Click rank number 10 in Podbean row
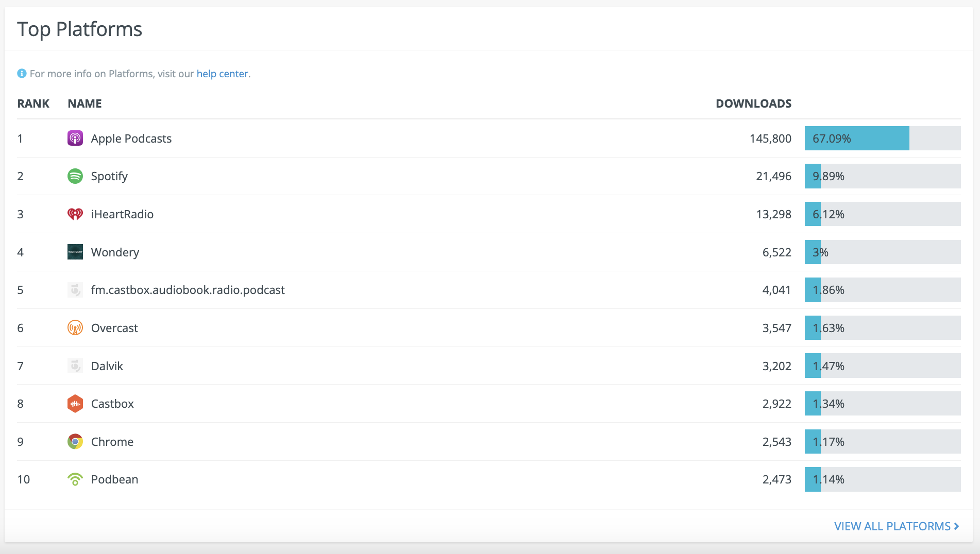The height and width of the screenshot is (554, 980). [x=23, y=479]
